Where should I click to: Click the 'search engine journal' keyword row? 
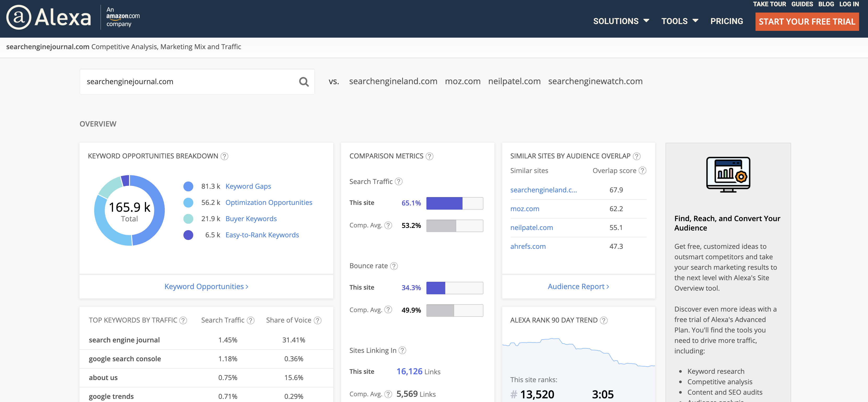tap(206, 340)
